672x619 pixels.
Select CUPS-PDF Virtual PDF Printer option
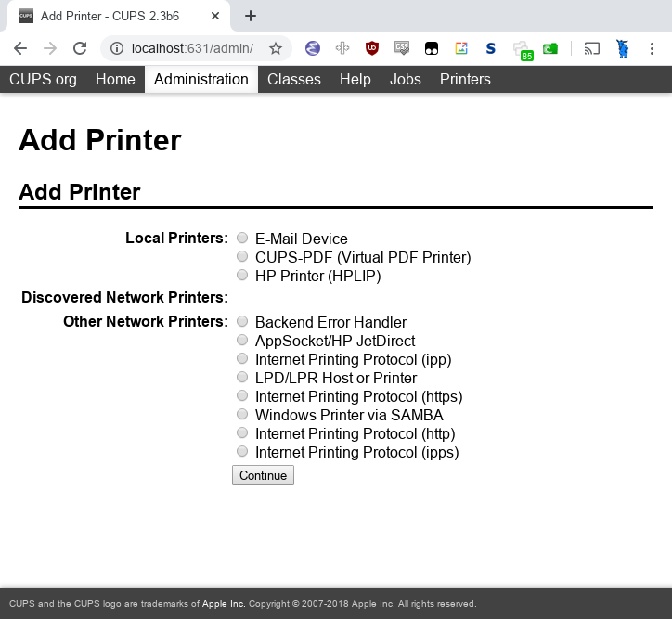coord(242,256)
